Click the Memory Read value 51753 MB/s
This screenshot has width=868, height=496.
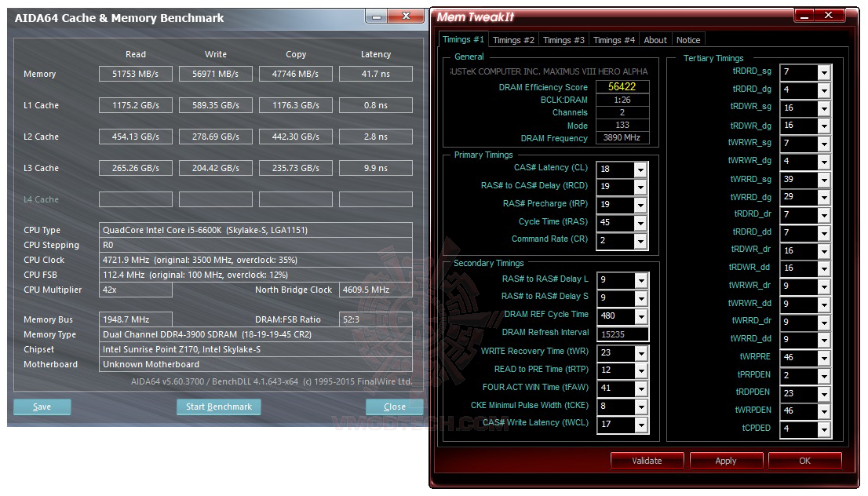[136, 74]
